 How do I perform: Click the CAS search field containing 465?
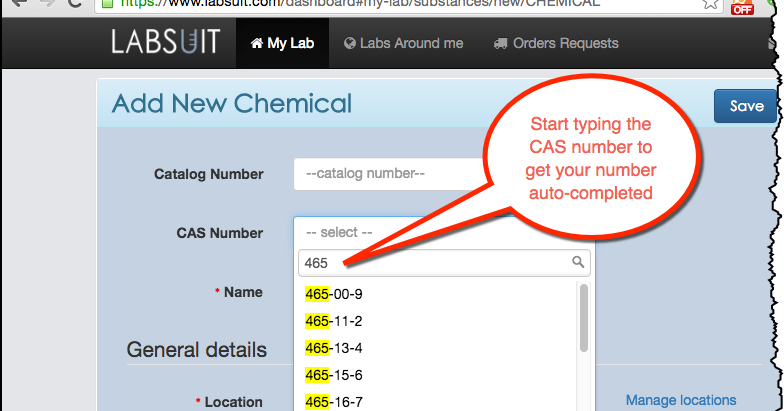pyautogui.click(x=444, y=263)
